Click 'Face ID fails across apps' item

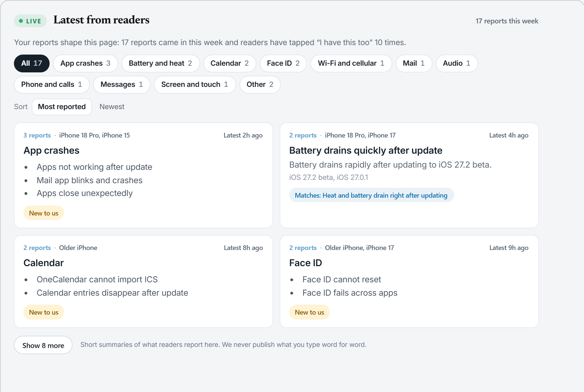tap(350, 293)
